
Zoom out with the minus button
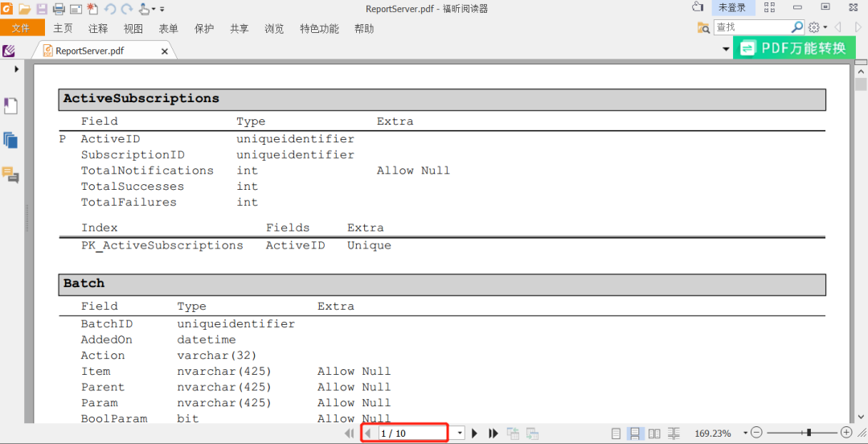coord(757,433)
